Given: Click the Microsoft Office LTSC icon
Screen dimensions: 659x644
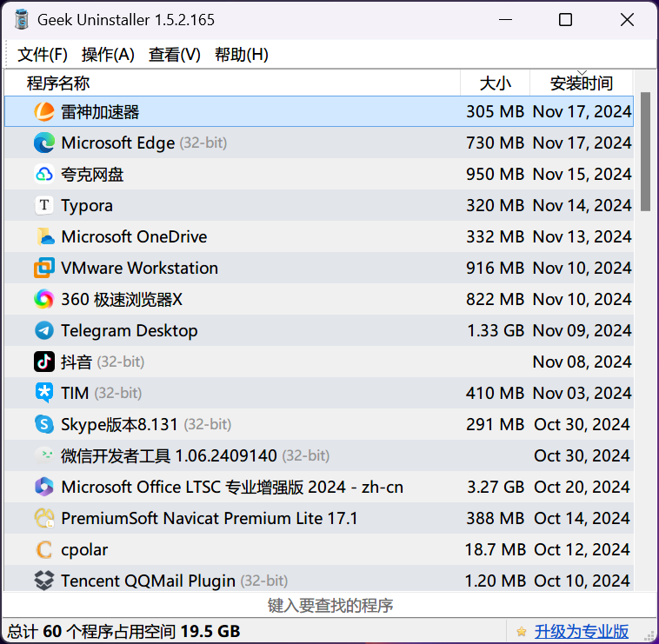Looking at the screenshot, I should 44,487.
